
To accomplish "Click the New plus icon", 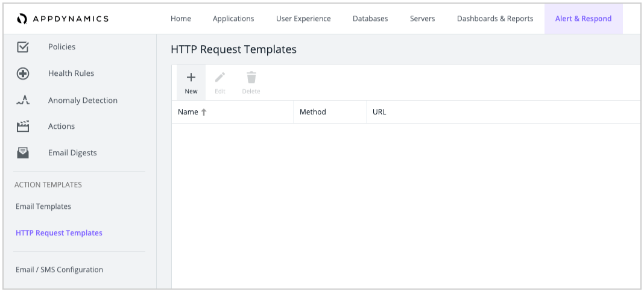I will [191, 77].
